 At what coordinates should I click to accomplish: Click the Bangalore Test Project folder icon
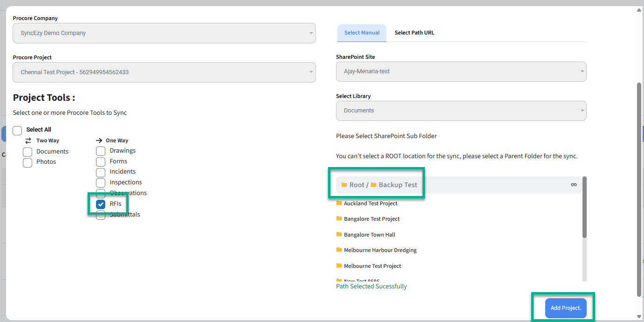[339, 218]
